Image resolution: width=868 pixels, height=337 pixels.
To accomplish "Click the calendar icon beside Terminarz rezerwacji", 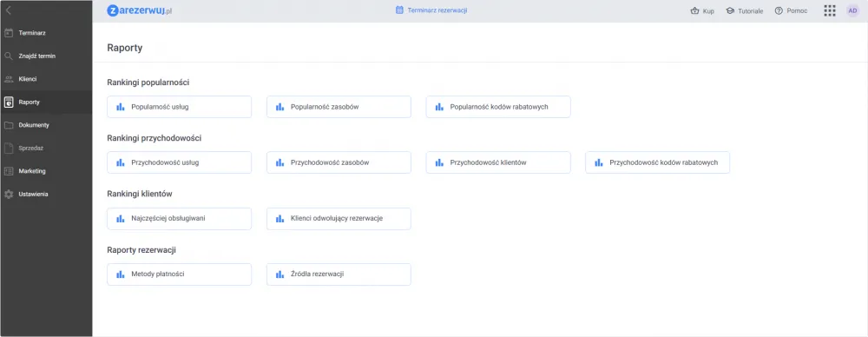I will [399, 10].
